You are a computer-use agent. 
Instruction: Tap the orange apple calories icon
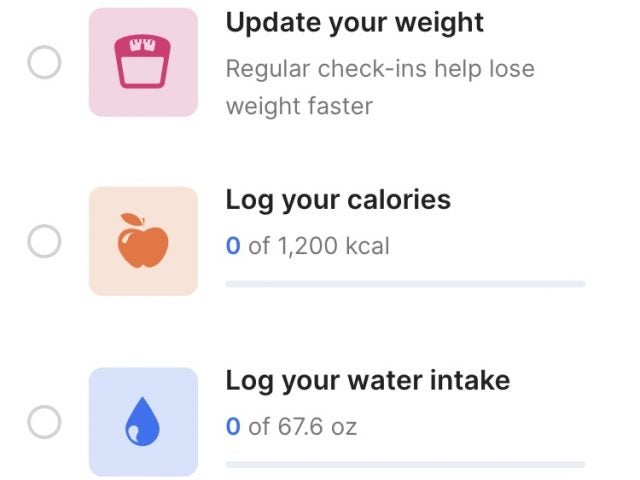point(143,242)
